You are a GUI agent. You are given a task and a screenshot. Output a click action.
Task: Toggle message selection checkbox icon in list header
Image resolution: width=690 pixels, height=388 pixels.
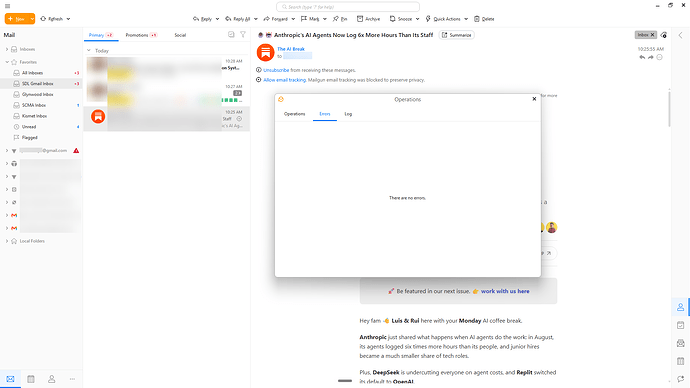[231, 34]
